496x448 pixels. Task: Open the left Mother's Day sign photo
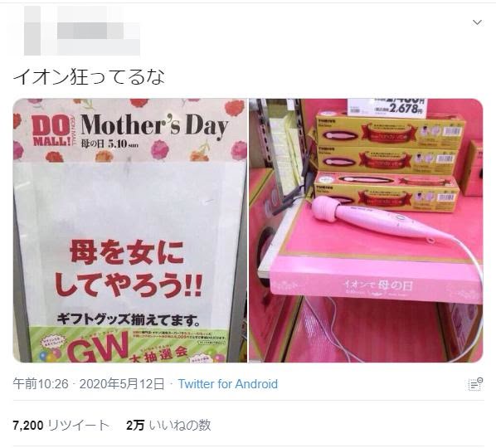point(130,231)
